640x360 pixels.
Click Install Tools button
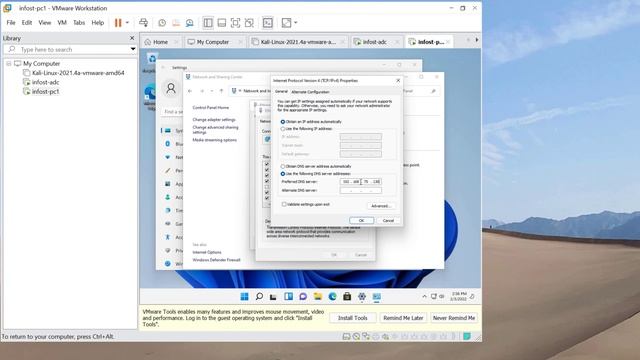click(x=353, y=318)
